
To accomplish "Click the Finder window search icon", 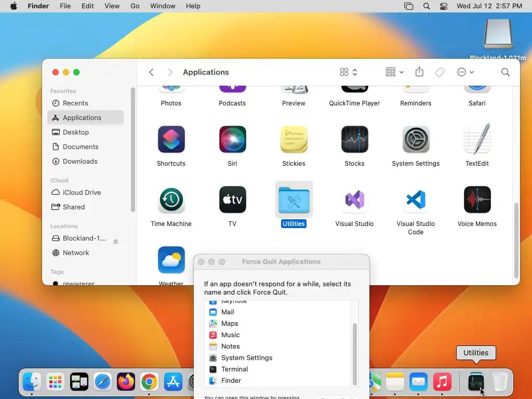I will click(x=505, y=72).
